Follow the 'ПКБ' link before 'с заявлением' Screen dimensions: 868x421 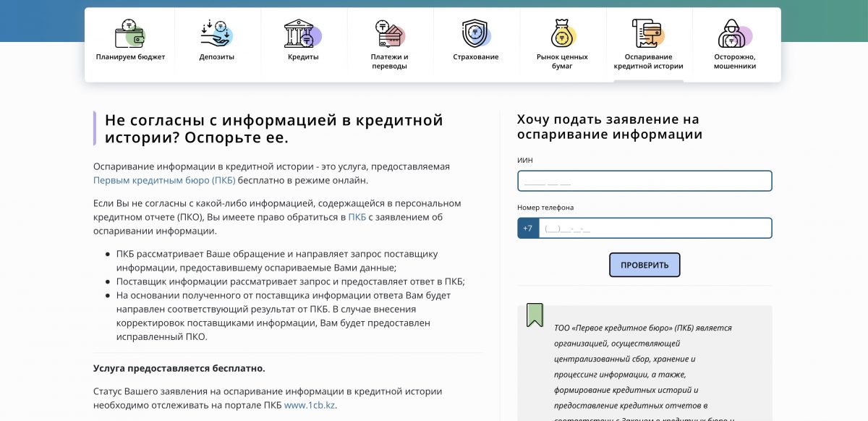[357, 217]
